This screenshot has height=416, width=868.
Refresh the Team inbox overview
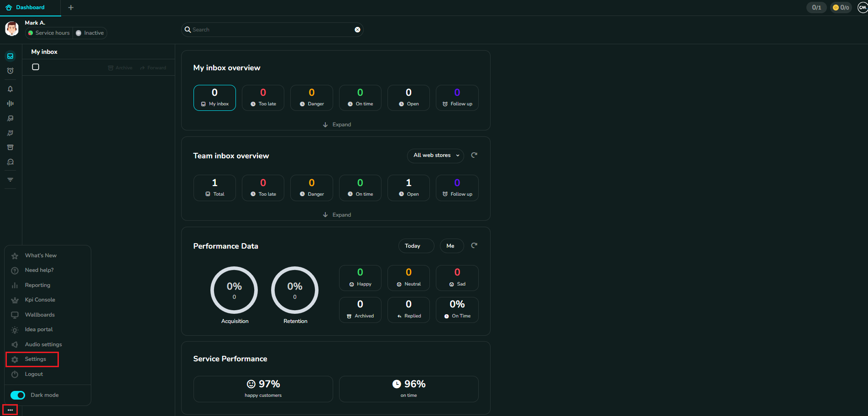pyautogui.click(x=474, y=155)
